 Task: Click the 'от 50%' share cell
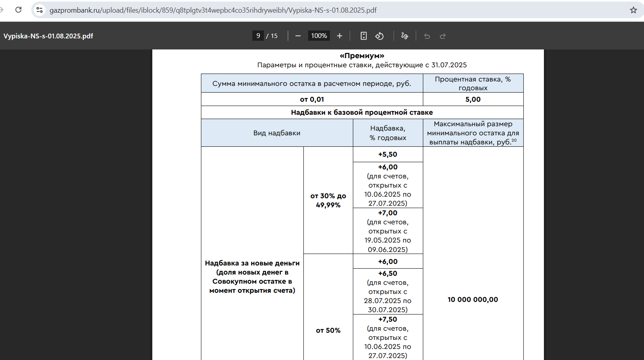click(328, 330)
